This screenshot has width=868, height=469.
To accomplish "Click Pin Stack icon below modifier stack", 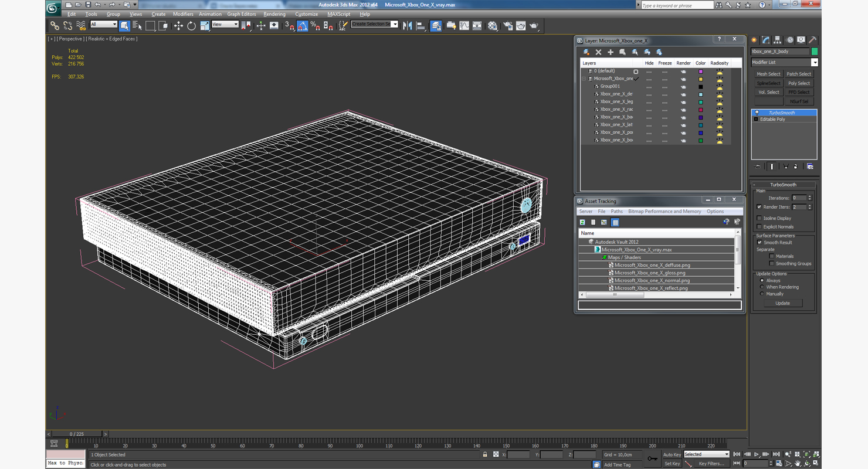I will (758, 166).
